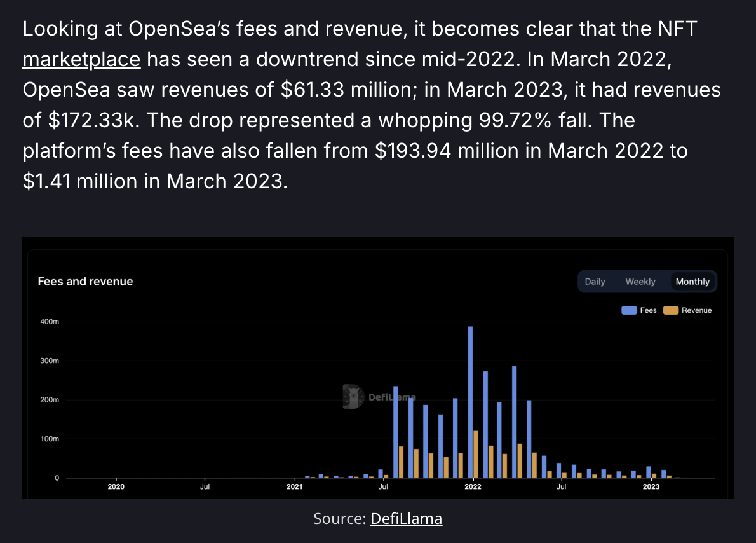756x543 pixels.
Task: Select the Monthly chart interval
Action: (692, 282)
